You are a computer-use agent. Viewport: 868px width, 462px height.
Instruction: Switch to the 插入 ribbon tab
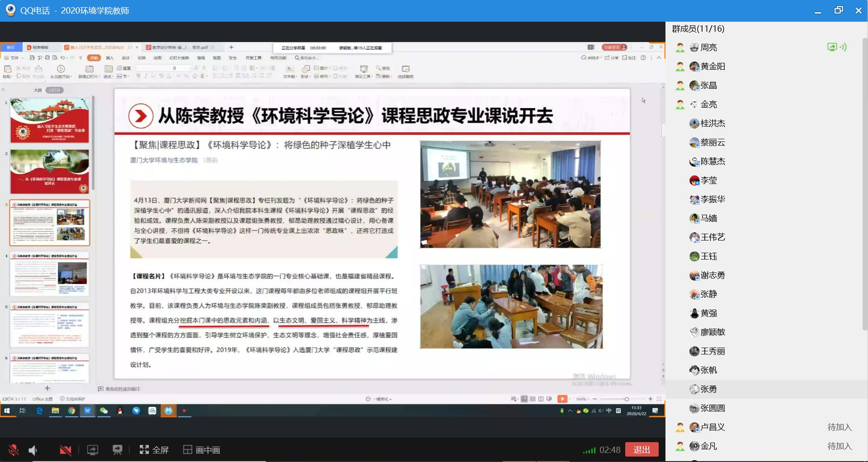pyautogui.click(x=110, y=58)
